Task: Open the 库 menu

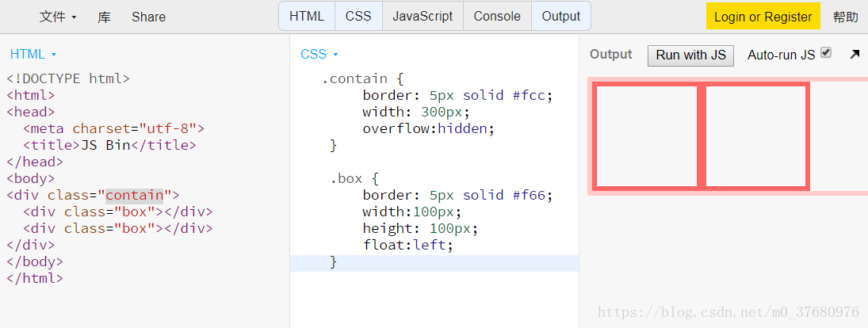Action: (x=104, y=17)
